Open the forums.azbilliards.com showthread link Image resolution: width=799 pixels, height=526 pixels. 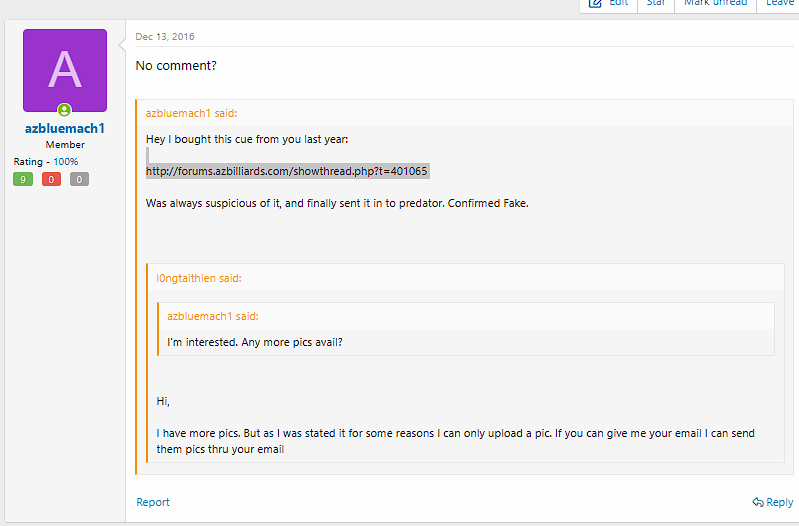coord(287,171)
